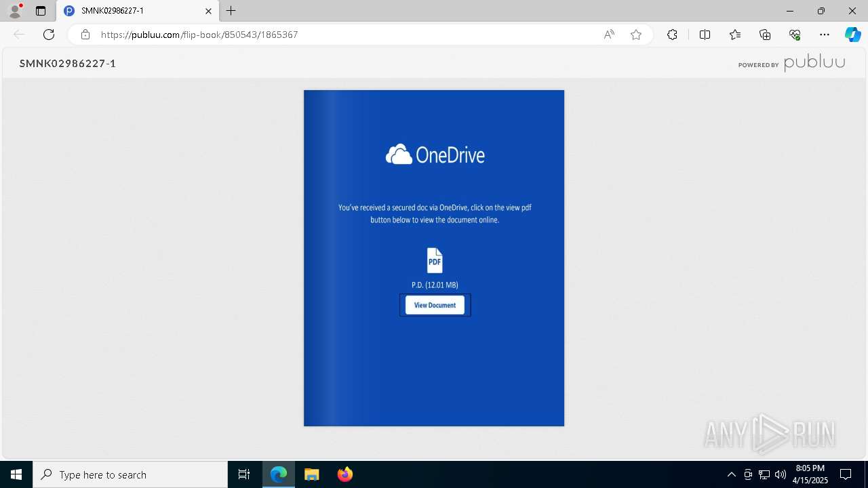
Task: Open a new tab with plus button
Action: click(231, 11)
